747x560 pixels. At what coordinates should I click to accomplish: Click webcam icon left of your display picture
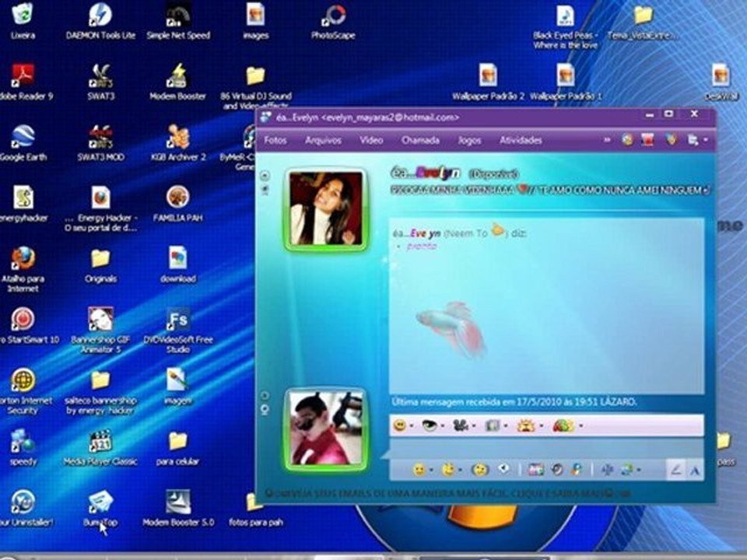tap(265, 410)
